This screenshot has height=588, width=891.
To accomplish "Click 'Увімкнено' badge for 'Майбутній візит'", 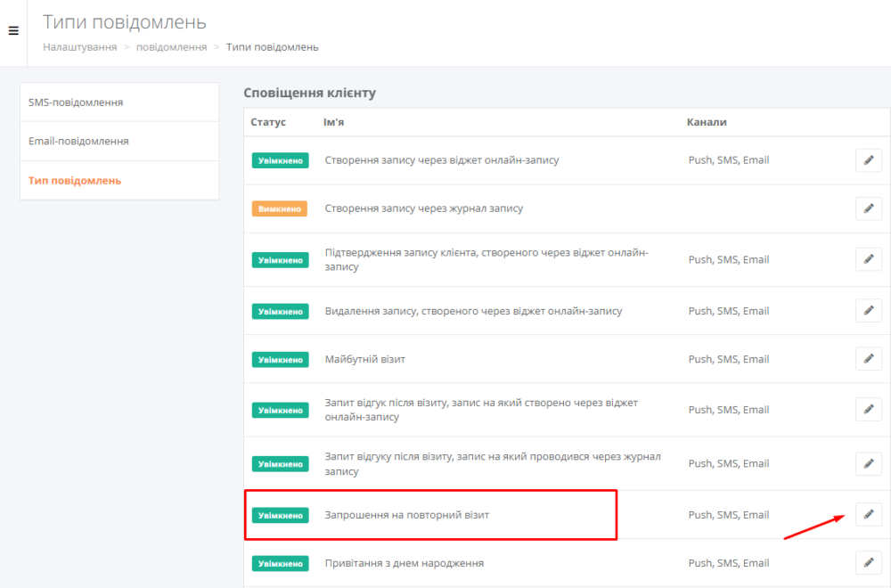I will (280, 360).
